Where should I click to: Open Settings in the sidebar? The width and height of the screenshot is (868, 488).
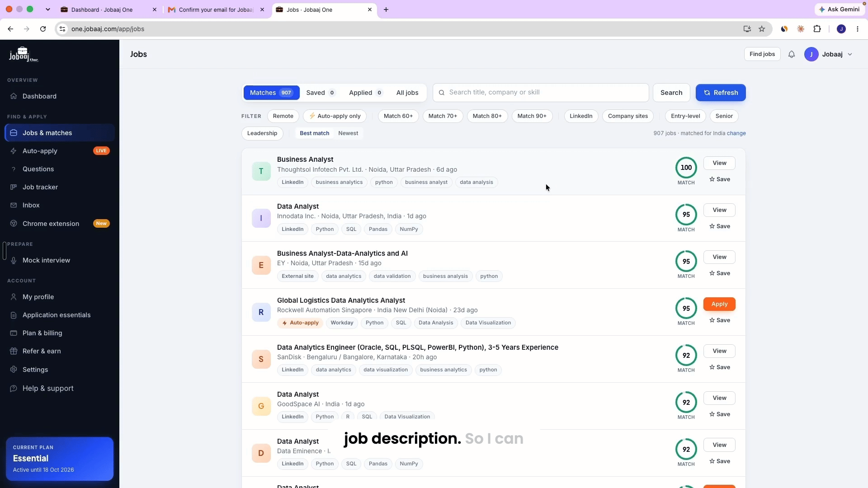click(x=59, y=370)
